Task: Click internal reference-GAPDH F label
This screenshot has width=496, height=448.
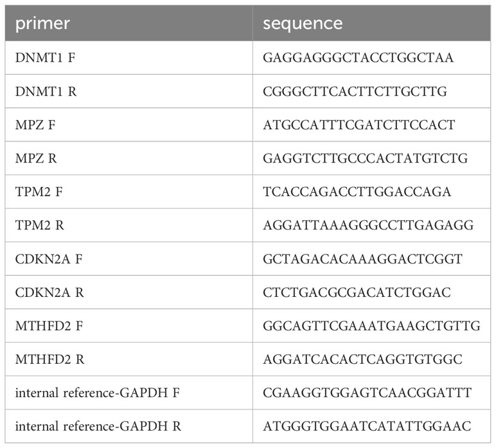Action: tap(98, 393)
